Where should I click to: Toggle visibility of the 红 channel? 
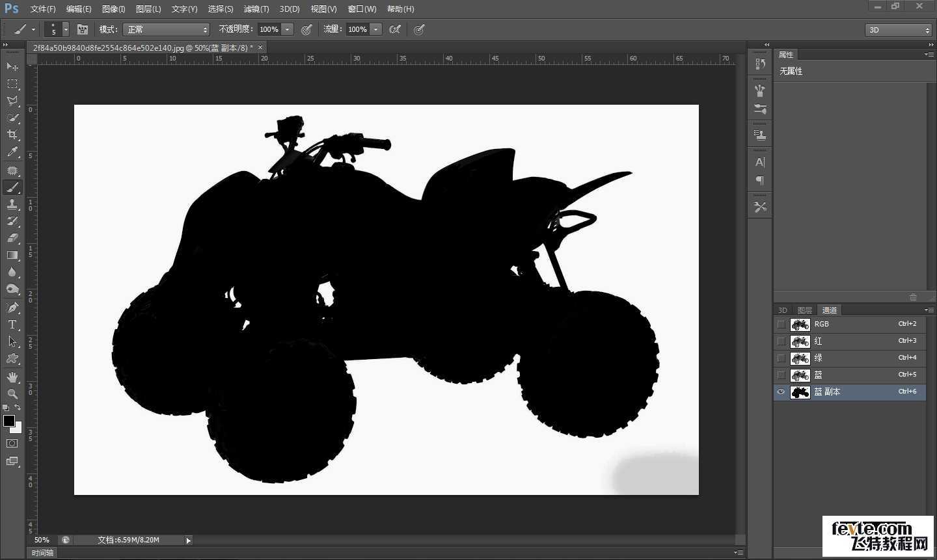(781, 341)
